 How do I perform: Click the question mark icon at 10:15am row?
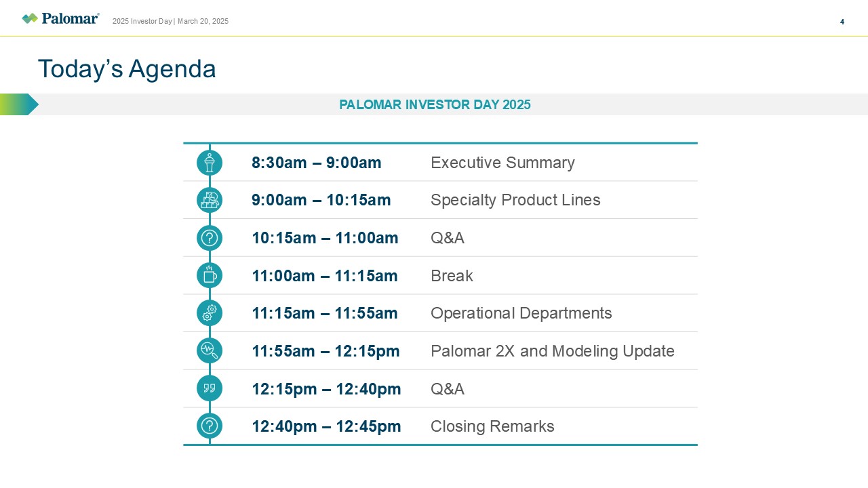coord(210,238)
